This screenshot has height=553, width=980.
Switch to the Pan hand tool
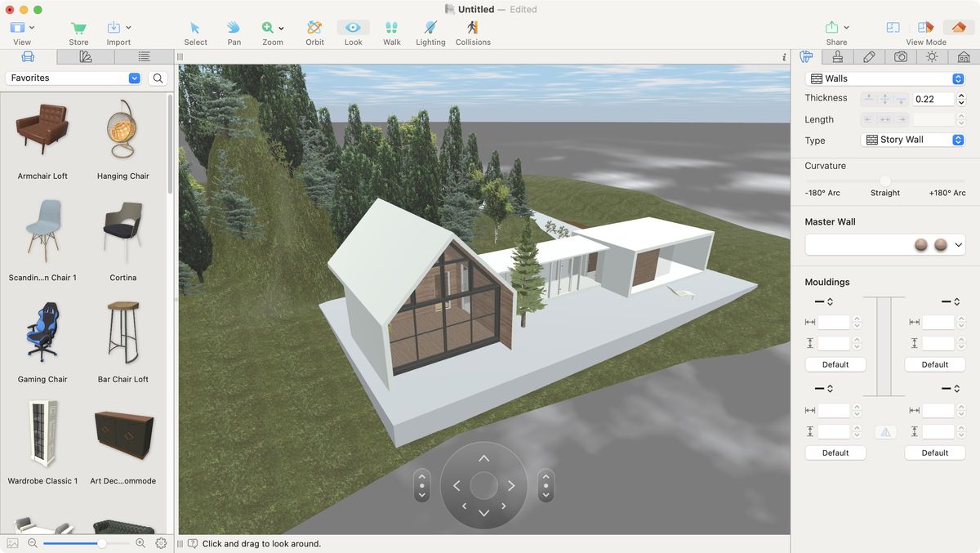234,28
